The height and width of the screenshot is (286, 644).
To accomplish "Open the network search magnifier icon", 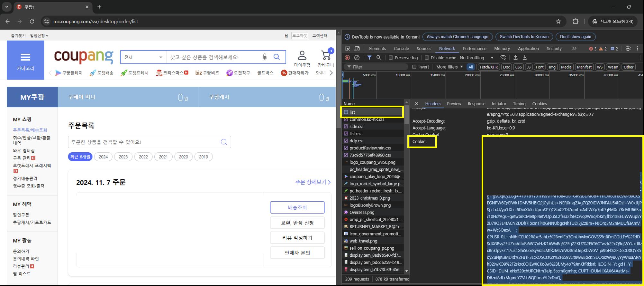I will (x=379, y=58).
